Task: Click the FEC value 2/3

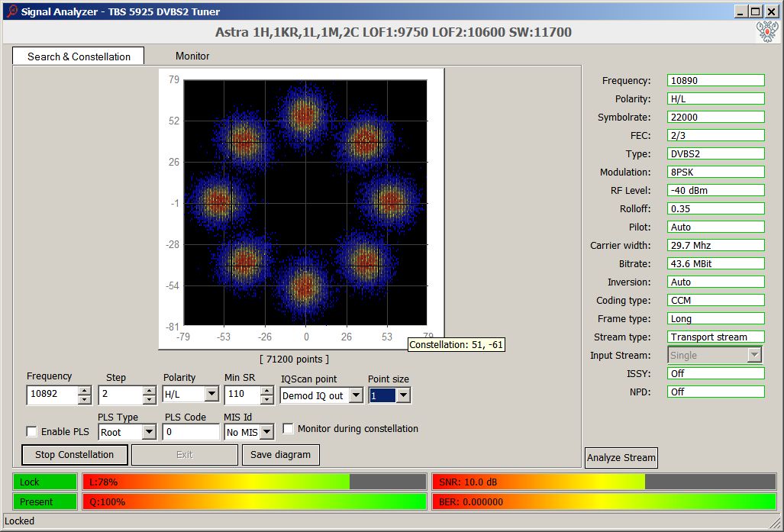Action: coord(715,136)
